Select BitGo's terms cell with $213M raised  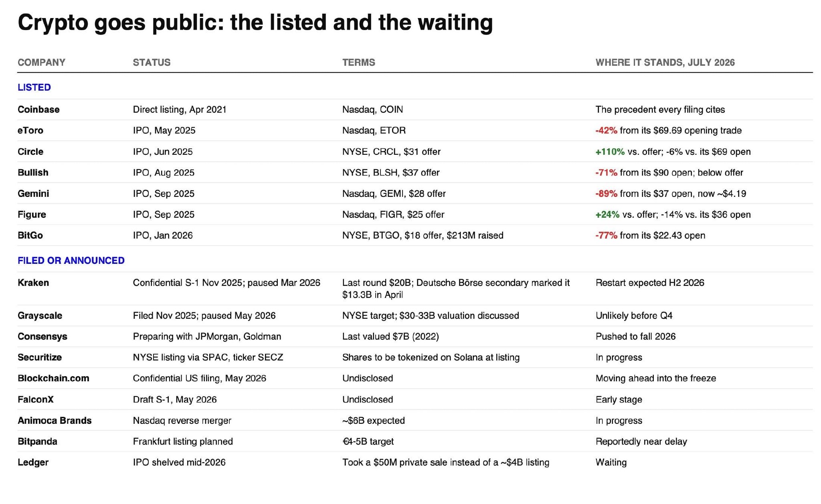(x=423, y=235)
